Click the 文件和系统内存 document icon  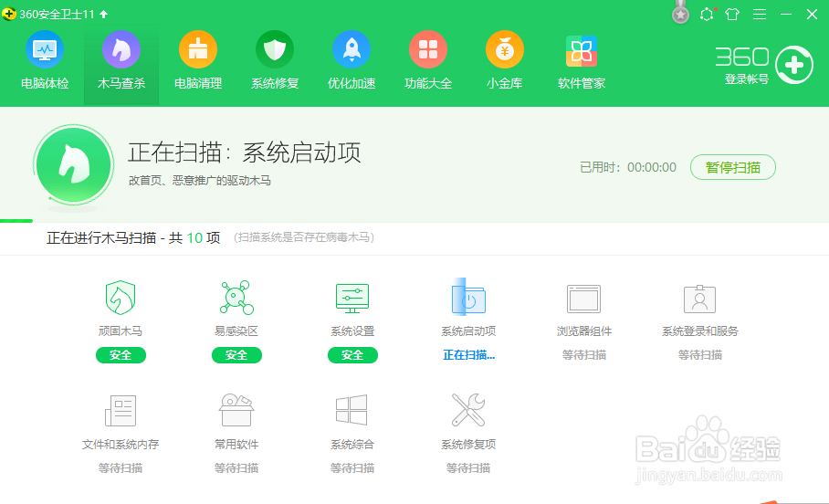pos(121,410)
